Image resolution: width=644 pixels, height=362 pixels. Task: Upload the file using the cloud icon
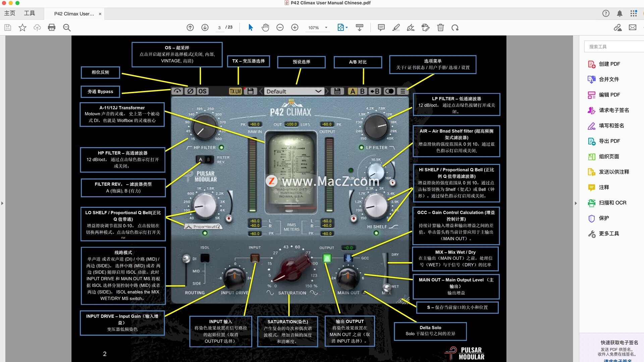(37, 27)
